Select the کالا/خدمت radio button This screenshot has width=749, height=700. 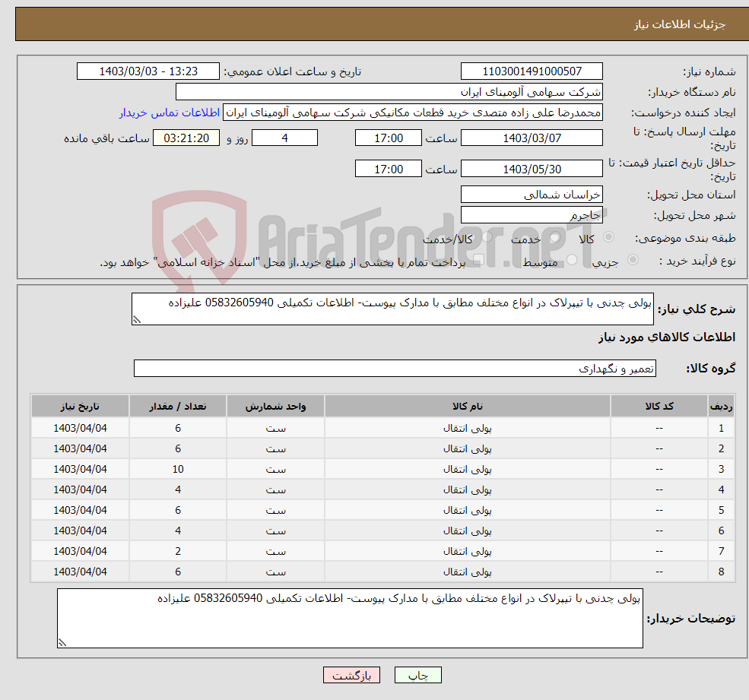[x=487, y=237]
